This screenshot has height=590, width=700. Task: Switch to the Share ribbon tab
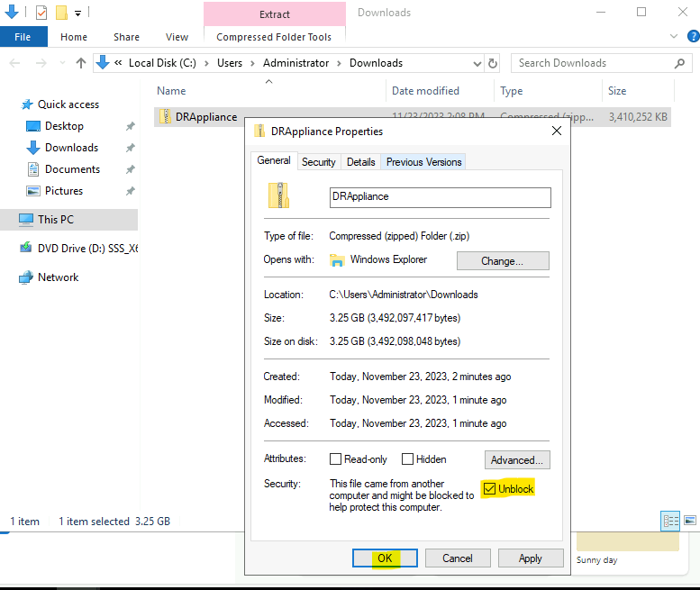pyautogui.click(x=126, y=37)
